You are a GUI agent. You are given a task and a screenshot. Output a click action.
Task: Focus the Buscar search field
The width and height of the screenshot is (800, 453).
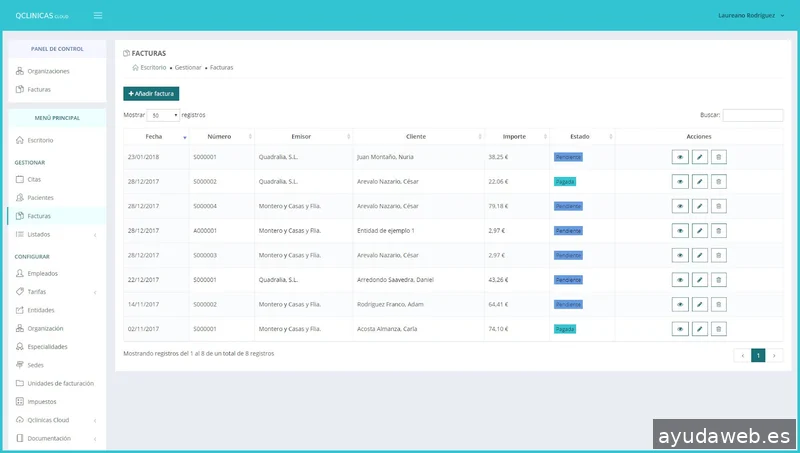click(753, 115)
